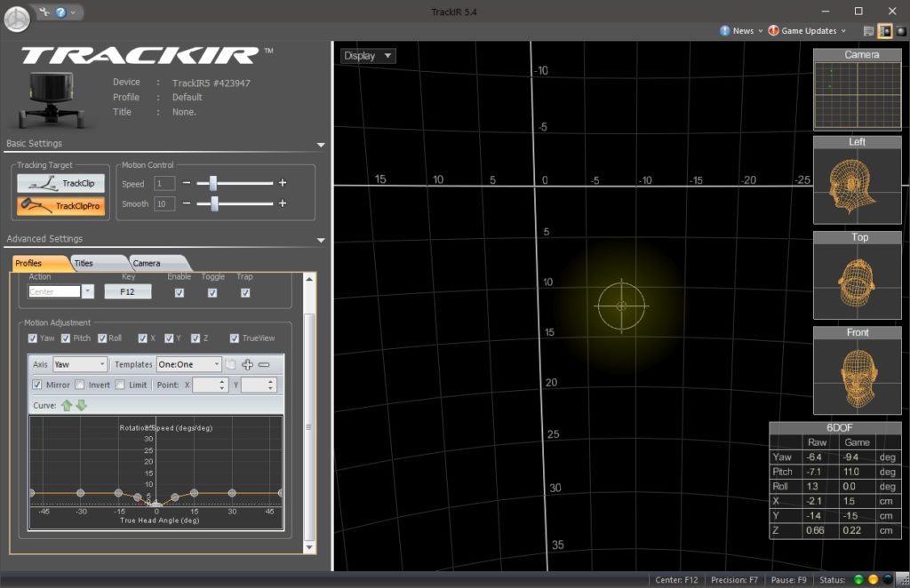Uncheck the X axis motion checkbox

coord(143,338)
